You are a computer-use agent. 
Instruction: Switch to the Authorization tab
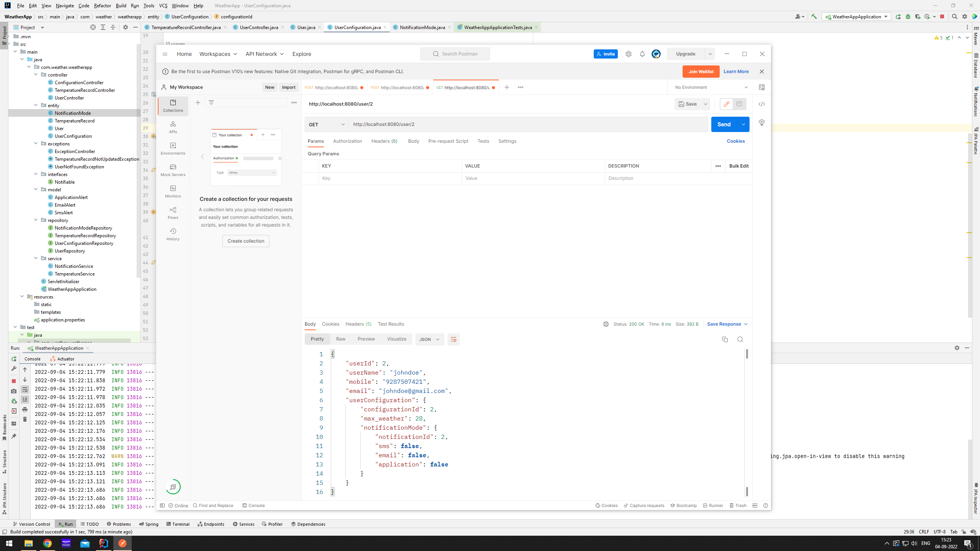tap(347, 141)
